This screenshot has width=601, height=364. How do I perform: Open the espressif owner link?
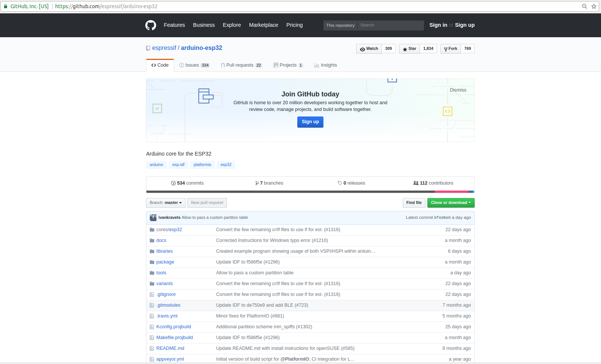[x=164, y=48]
